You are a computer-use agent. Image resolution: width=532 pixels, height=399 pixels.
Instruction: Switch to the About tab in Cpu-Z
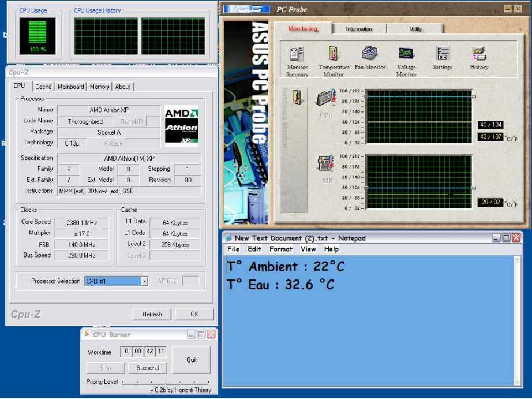click(x=122, y=87)
